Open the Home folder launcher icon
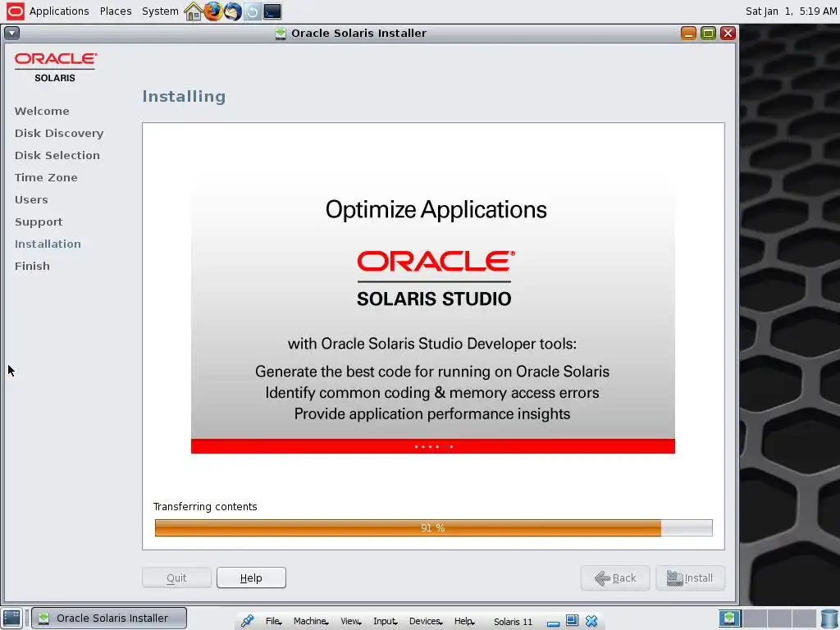This screenshot has width=840, height=630. pyautogui.click(x=193, y=11)
